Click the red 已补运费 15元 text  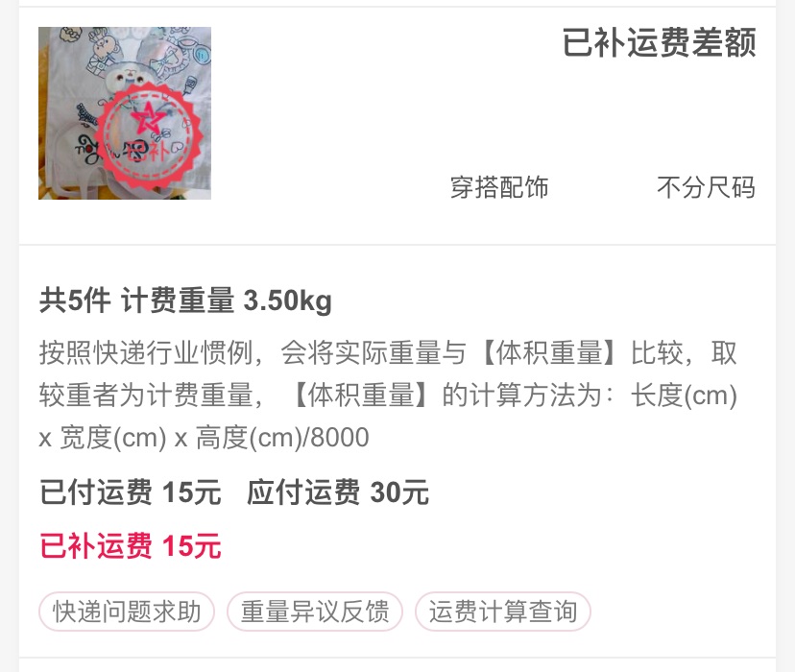click(x=131, y=546)
